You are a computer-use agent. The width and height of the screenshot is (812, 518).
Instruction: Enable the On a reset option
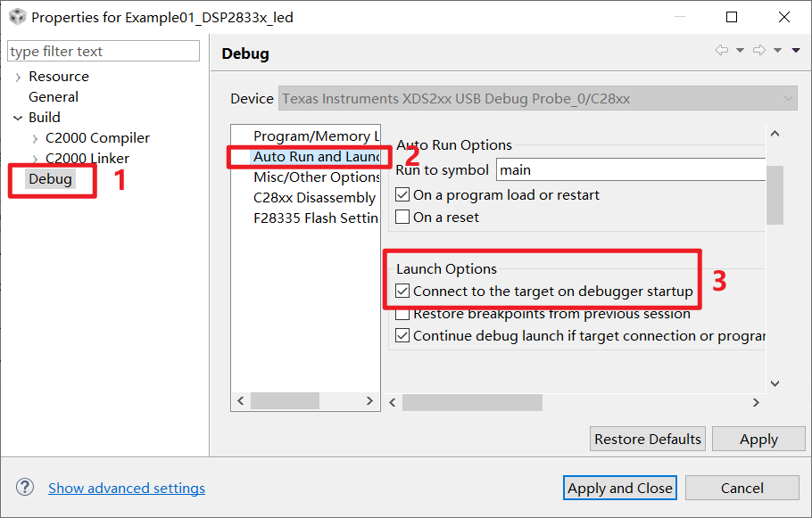click(401, 215)
